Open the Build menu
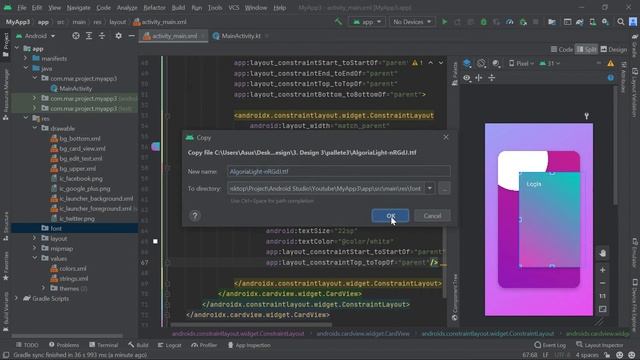The image size is (640, 360). tap(178, 8)
